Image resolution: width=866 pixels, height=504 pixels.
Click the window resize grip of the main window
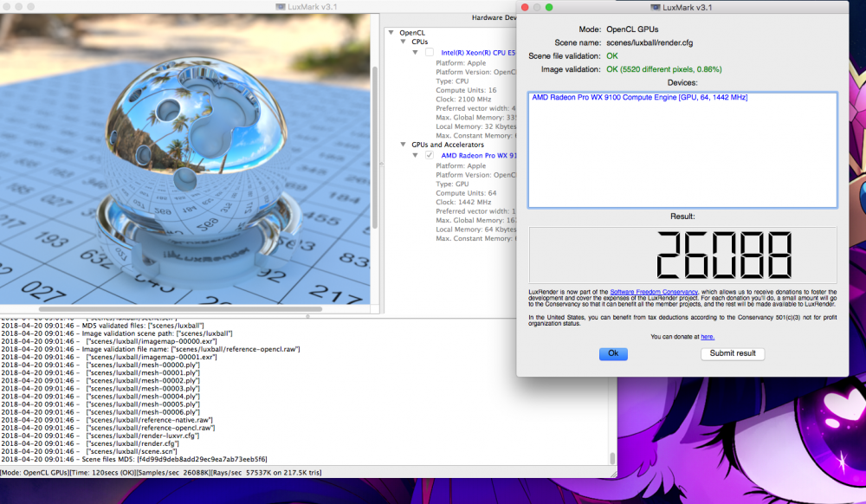pyautogui.click(x=613, y=474)
